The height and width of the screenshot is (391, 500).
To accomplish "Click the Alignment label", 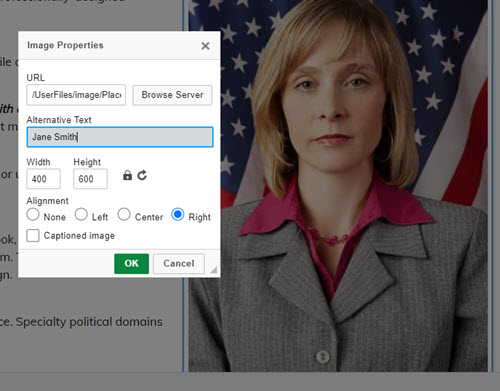I will (x=47, y=201).
